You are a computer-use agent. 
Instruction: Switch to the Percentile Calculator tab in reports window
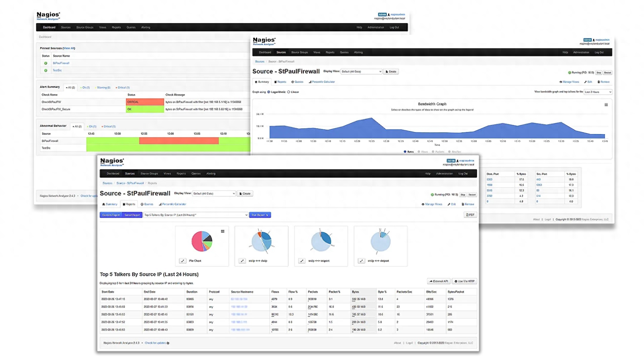tap(172, 204)
